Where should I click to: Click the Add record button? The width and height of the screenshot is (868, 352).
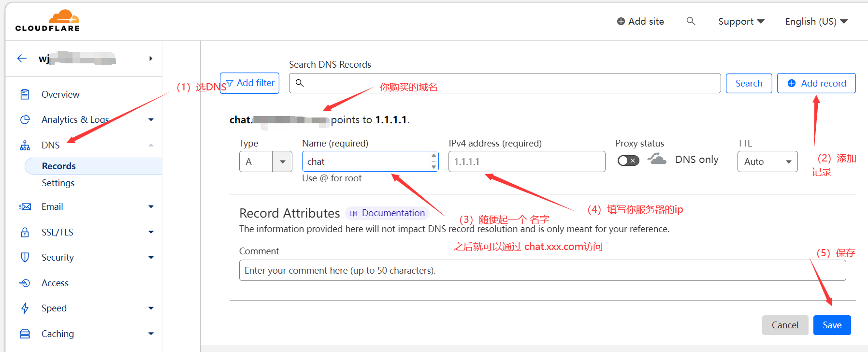pos(816,83)
